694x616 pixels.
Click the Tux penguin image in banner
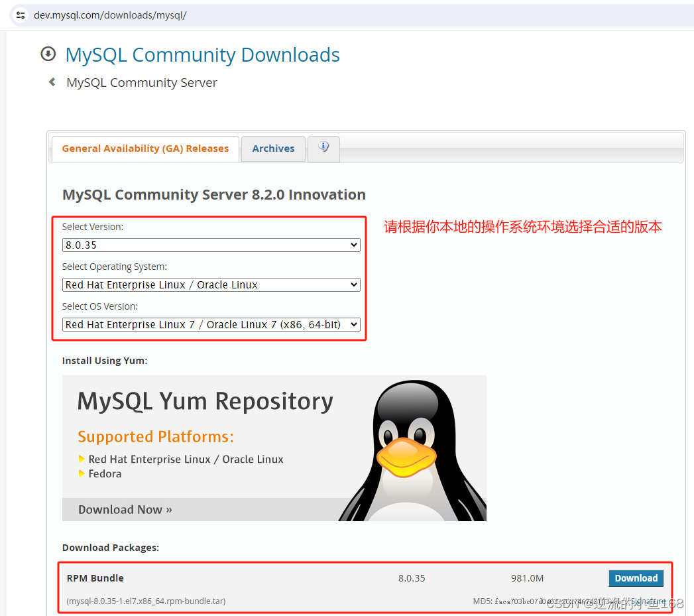[x=414, y=450]
